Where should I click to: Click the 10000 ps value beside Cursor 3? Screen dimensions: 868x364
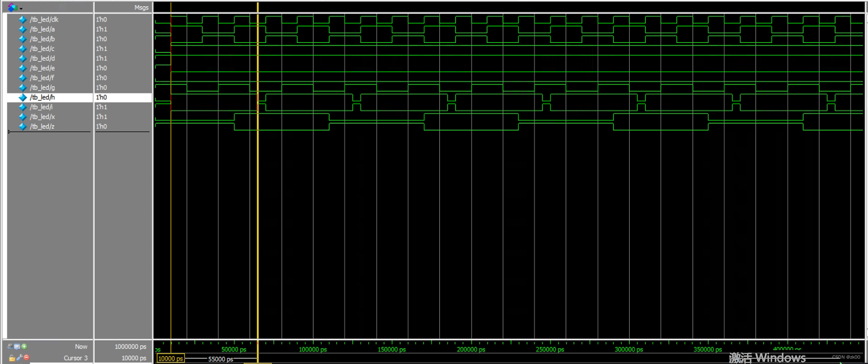(134, 358)
